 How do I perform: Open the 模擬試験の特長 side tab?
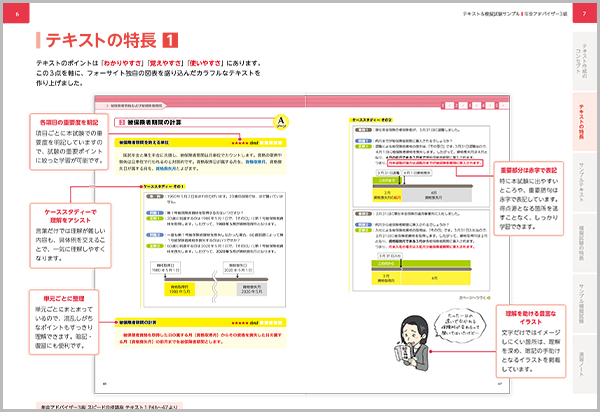point(584,243)
